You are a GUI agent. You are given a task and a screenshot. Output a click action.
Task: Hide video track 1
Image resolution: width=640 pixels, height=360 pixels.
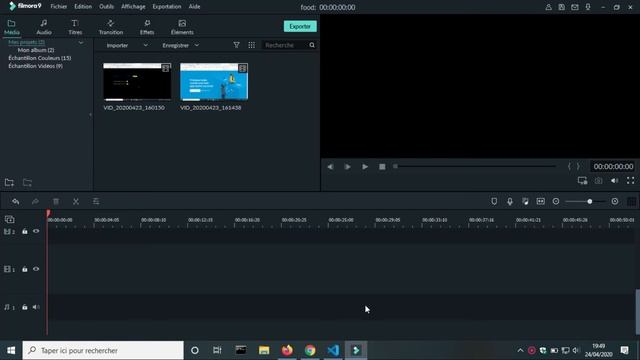(x=36, y=269)
